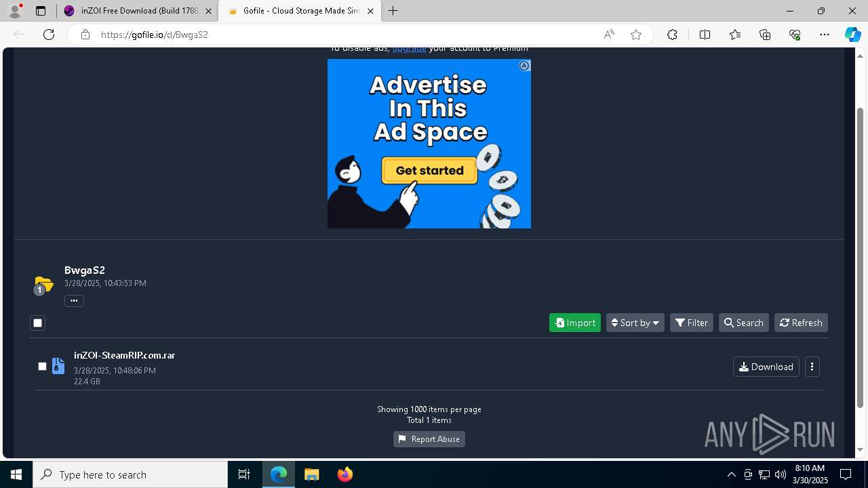Refresh the file list

801,323
